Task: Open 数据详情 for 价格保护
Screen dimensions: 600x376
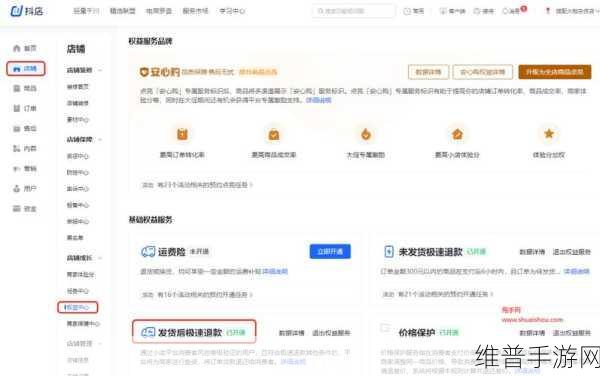Action: click(x=532, y=333)
